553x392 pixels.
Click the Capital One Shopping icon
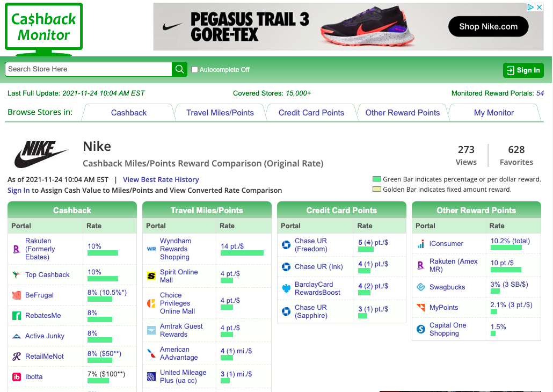pos(421,329)
